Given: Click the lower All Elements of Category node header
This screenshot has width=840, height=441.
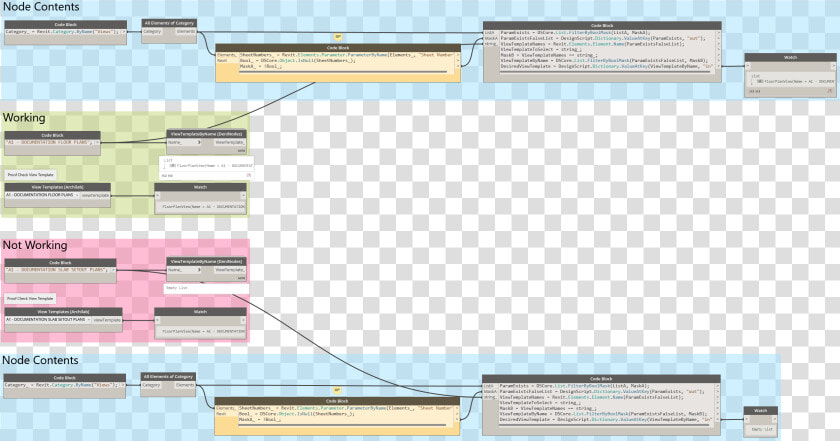Looking at the screenshot, I should point(168,377).
